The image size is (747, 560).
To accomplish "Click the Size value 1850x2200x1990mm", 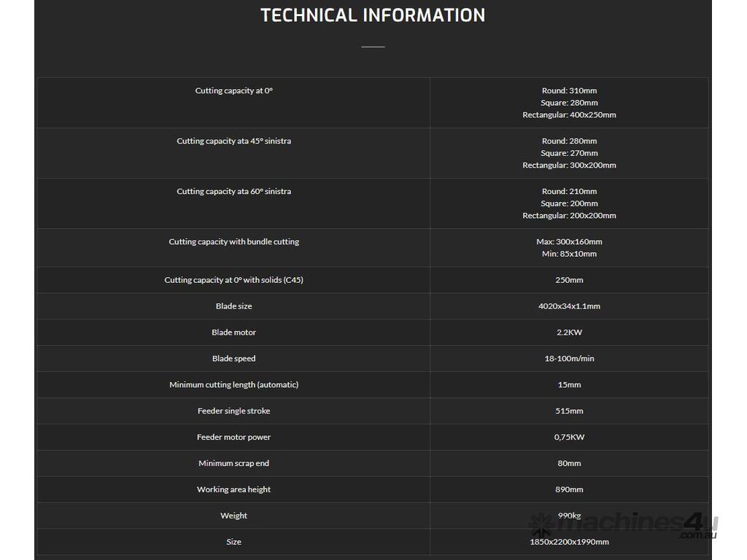I will click(x=569, y=542).
